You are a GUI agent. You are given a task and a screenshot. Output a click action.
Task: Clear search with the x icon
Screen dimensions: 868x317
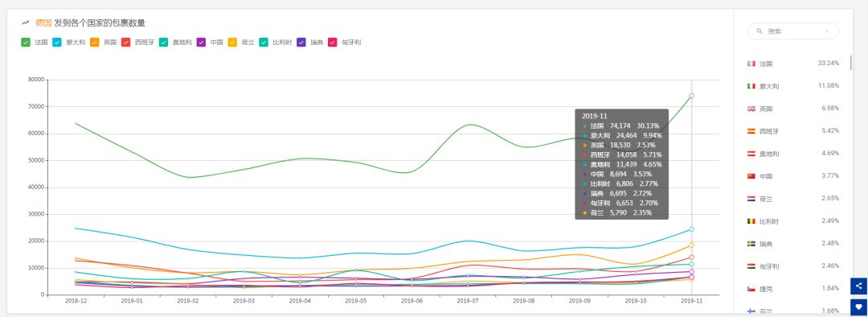pyautogui.click(x=827, y=31)
